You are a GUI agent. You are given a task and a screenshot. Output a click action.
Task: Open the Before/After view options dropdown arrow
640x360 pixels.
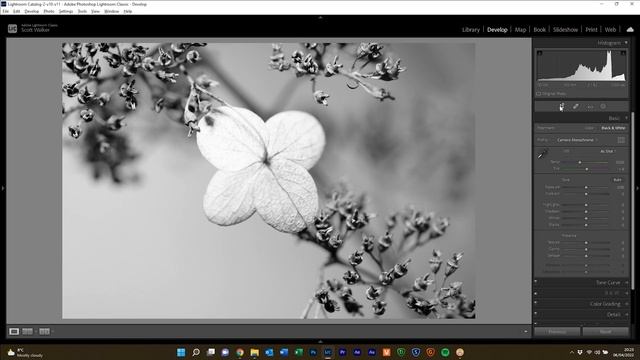[52, 331]
